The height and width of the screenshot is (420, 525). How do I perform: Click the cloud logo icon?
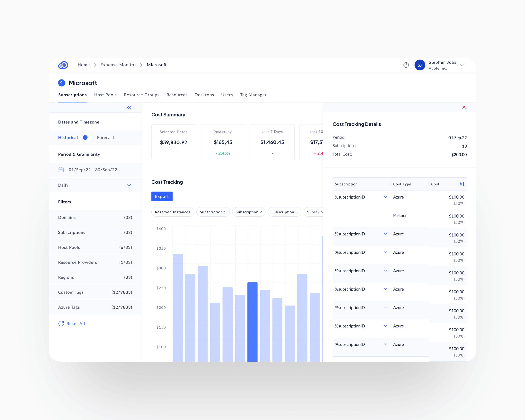[63, 65]
